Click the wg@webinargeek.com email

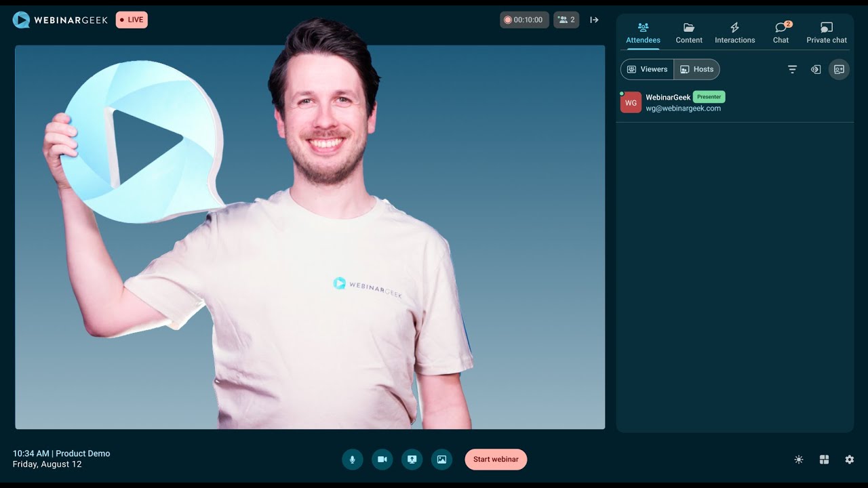(x=683, y=108)
